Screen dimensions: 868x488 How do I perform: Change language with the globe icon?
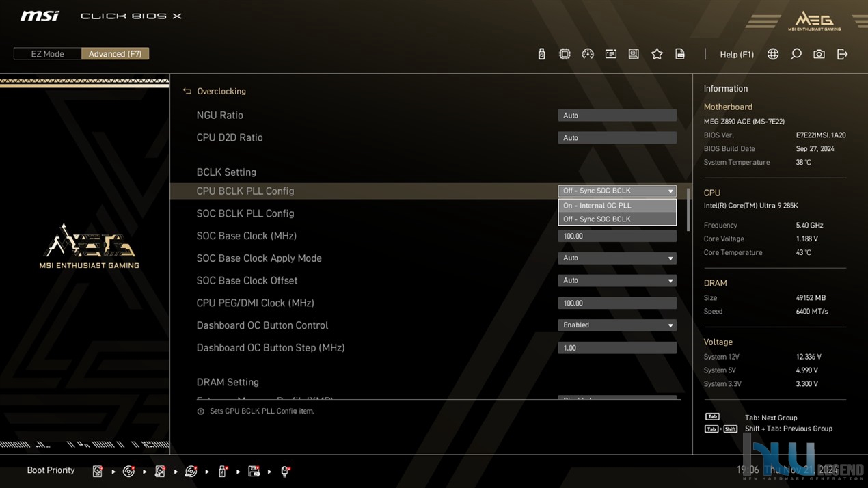[x=773, y=54]
